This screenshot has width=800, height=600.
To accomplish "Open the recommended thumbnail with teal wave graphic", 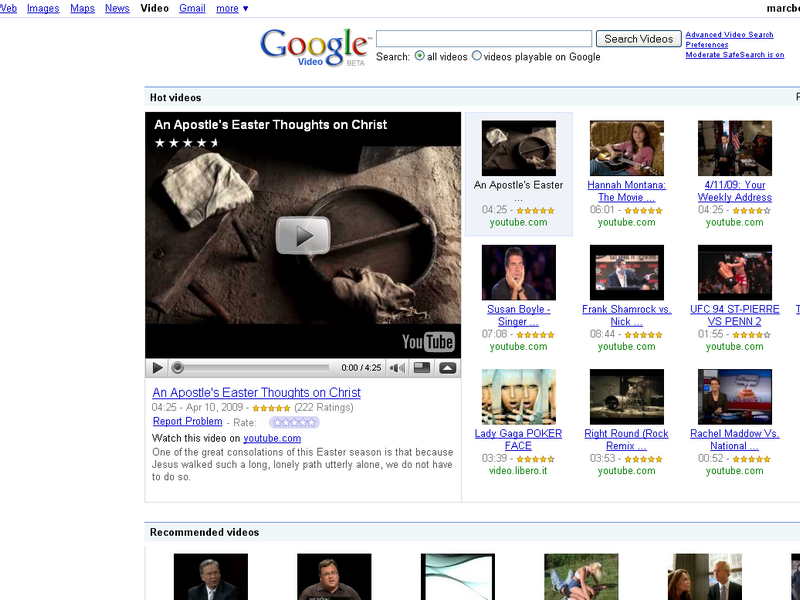I will [x=458, y=577].
